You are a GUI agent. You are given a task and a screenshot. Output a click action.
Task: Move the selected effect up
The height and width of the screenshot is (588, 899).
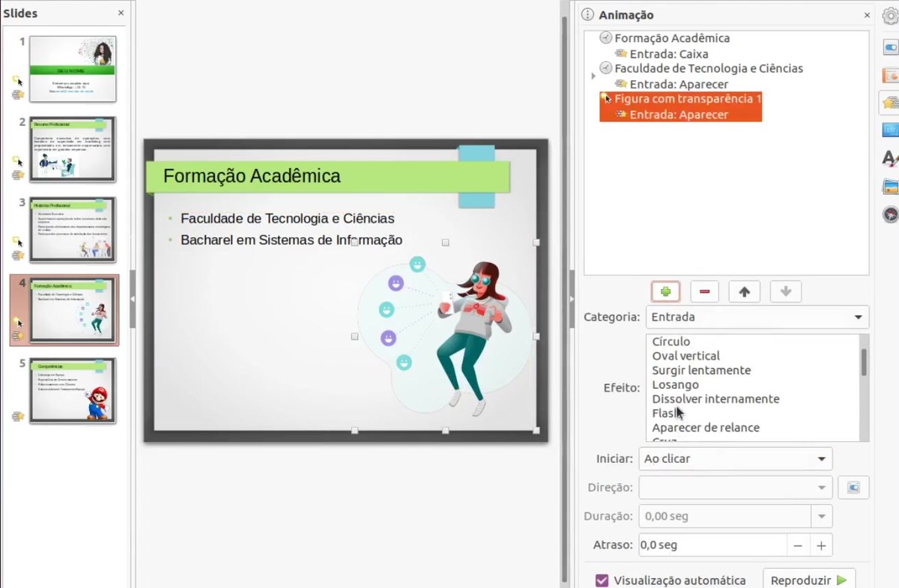pyautogui.click(x=744, y=291)
